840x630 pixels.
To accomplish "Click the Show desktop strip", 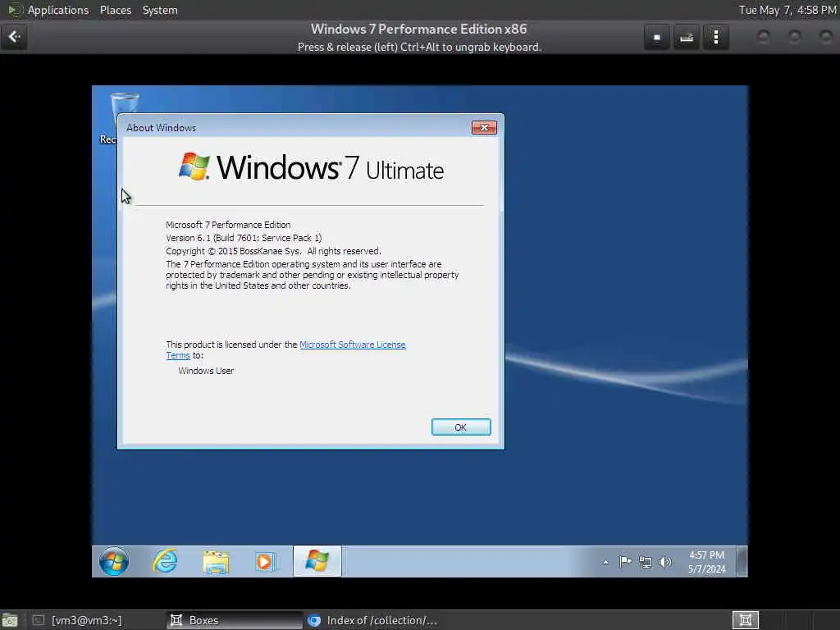I will [742, 561].
